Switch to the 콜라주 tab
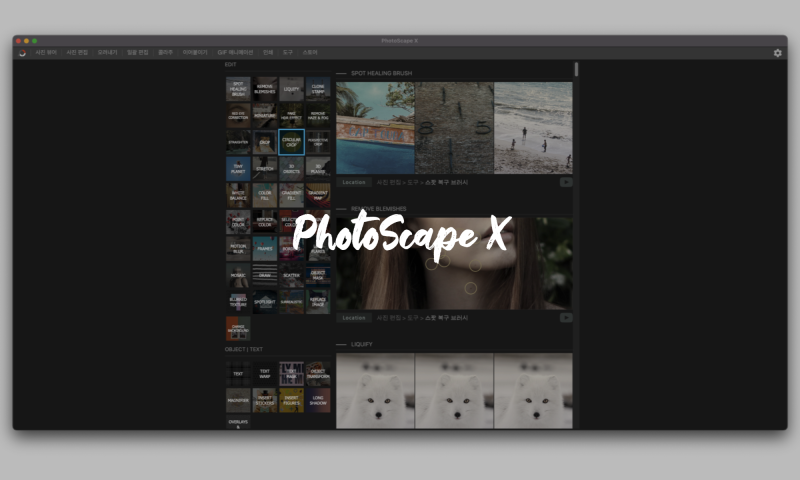The width and height of the screenshot is (800, 480). tap(165, 53)
